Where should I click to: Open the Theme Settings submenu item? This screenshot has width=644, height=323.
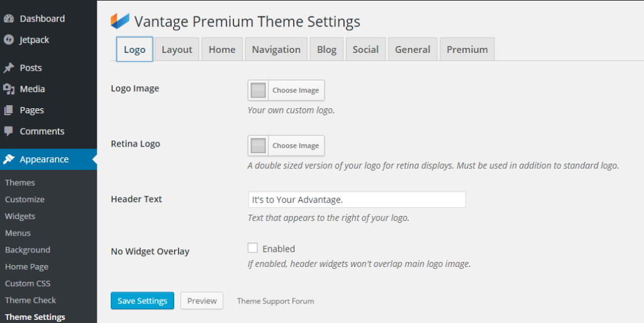(x=35, y=317)
